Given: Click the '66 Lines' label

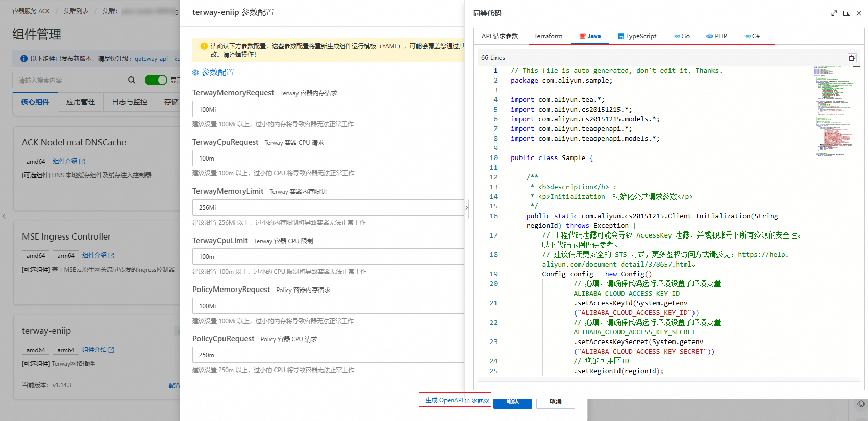Looking at the screenshot, I should pos(493,58).
